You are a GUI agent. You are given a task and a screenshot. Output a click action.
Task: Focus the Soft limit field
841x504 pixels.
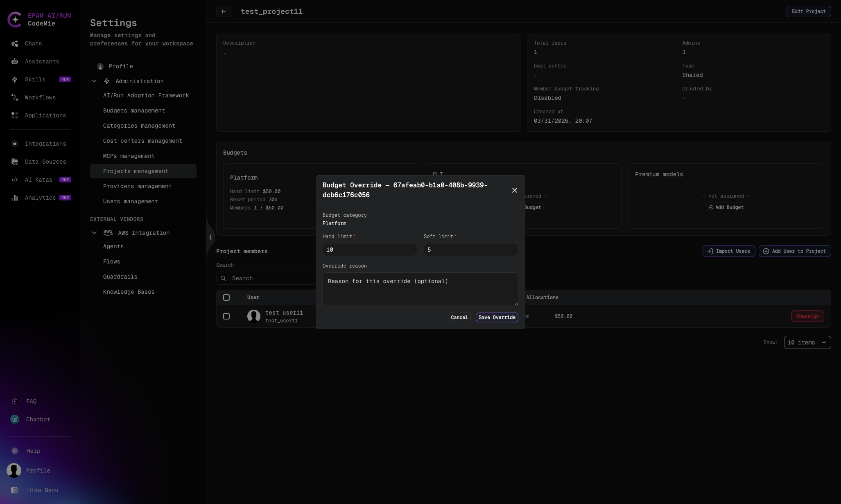[x=470, y=250]
